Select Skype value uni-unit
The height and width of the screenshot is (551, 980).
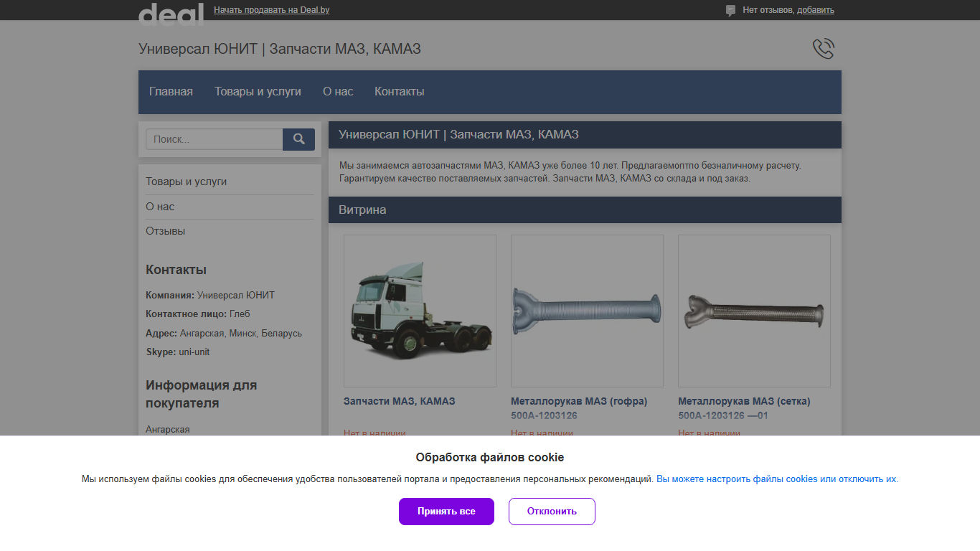194,352
